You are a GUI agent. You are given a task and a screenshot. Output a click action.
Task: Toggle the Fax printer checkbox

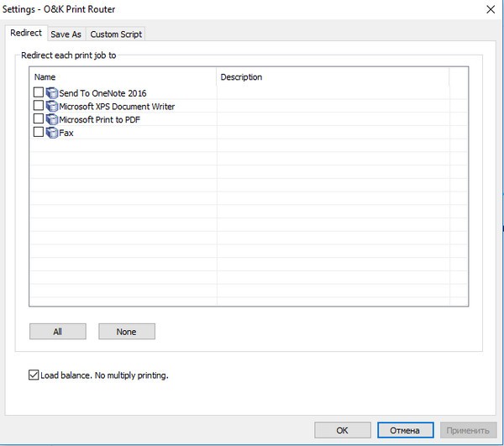coord(38,133)
